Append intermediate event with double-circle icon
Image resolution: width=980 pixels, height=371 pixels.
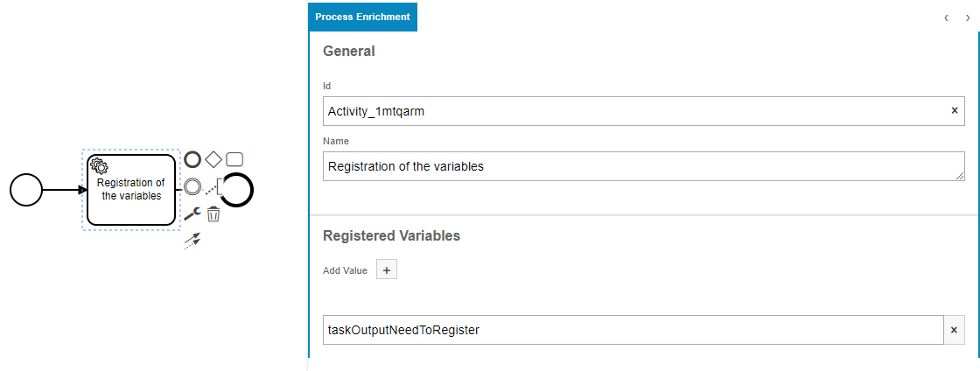click(x=192, y=186)
